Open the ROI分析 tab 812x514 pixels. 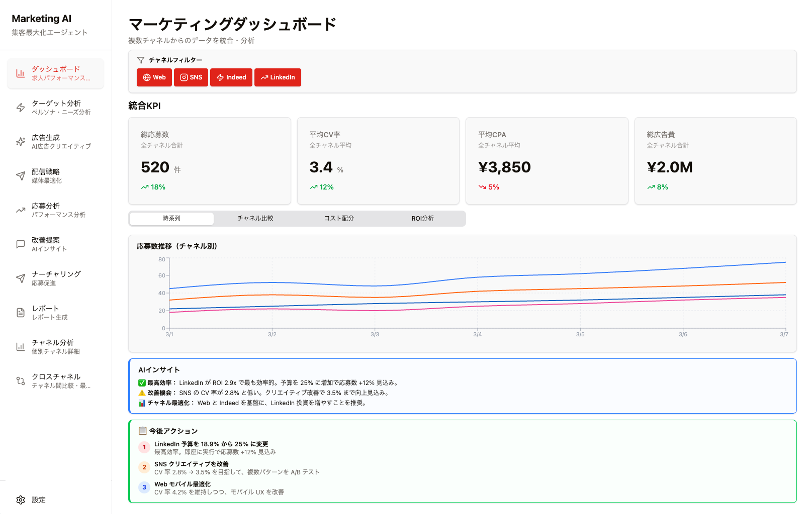pyautogui.click(x=422, y=218)
